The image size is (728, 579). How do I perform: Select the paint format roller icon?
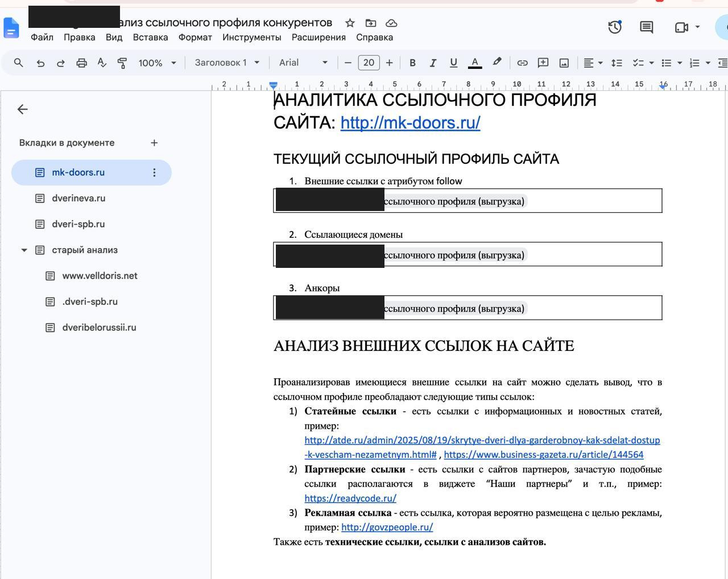pos(122,63)
